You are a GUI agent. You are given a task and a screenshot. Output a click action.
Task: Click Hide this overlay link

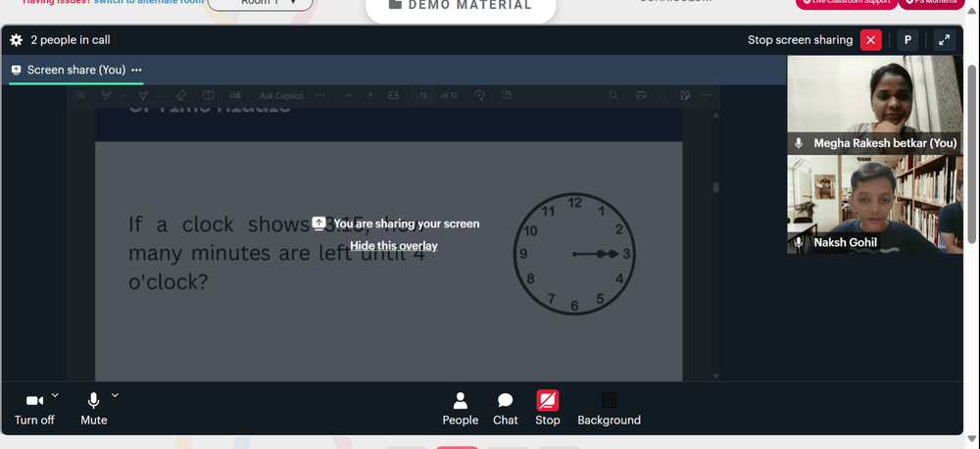[x=394, y=246]
